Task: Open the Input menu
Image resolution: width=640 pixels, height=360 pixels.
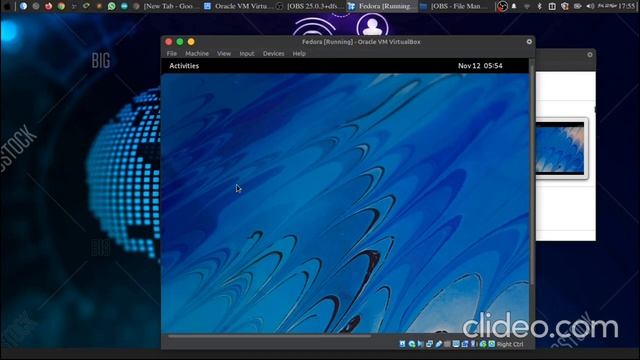Action: tap(247, 53)
